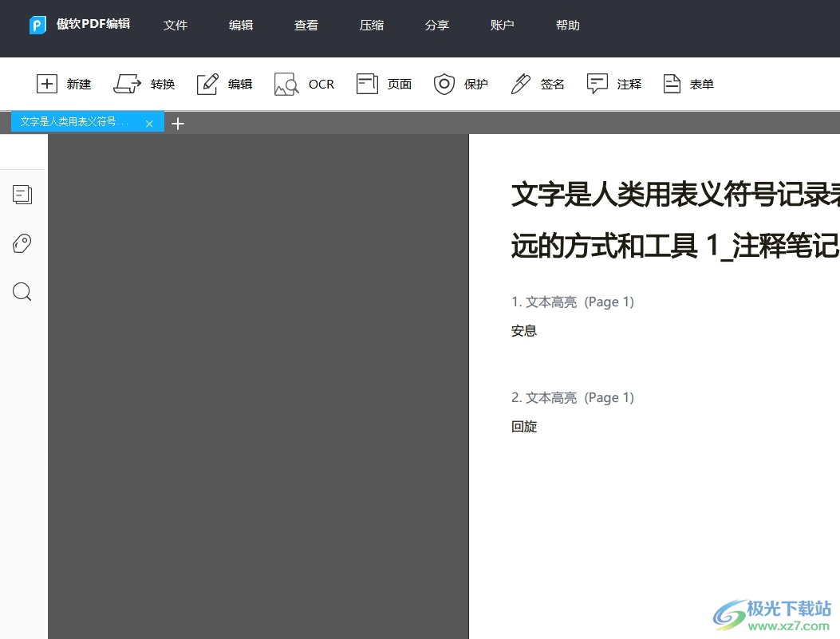Screen dimensions: 840x639
Task: Open the 帮助 menu
Action: coord(568,26)
